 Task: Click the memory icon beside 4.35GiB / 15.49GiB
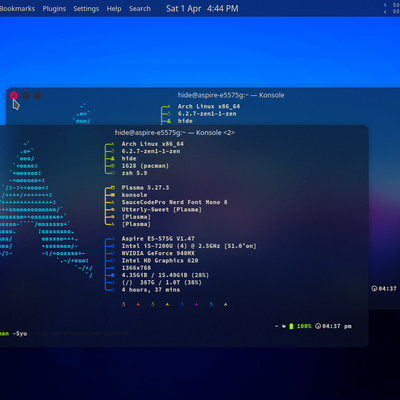tap(113, 275)
